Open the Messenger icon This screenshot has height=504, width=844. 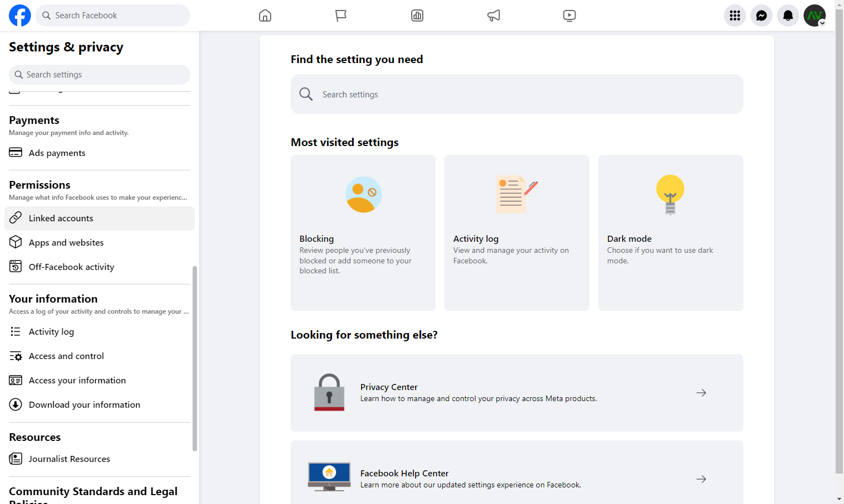coord(762,15)
